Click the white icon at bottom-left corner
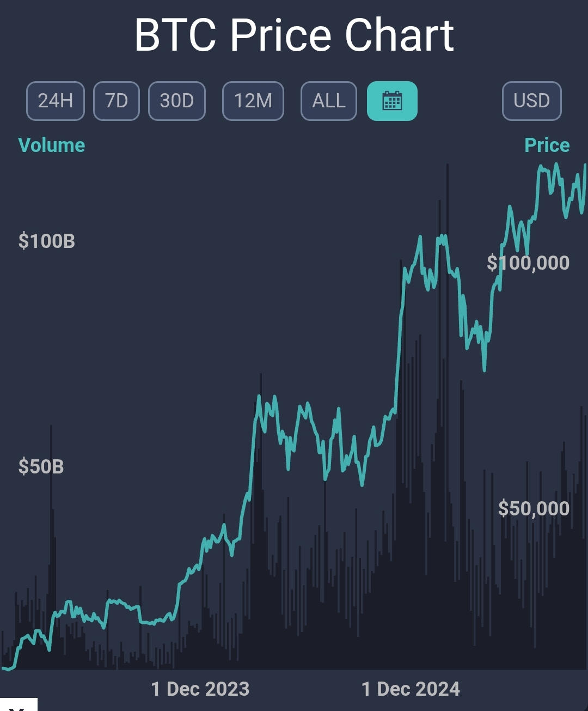 coord(19,705)
